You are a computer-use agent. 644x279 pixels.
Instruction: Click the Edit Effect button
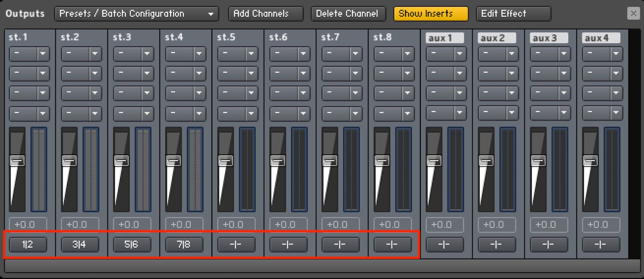pos(513,13)
